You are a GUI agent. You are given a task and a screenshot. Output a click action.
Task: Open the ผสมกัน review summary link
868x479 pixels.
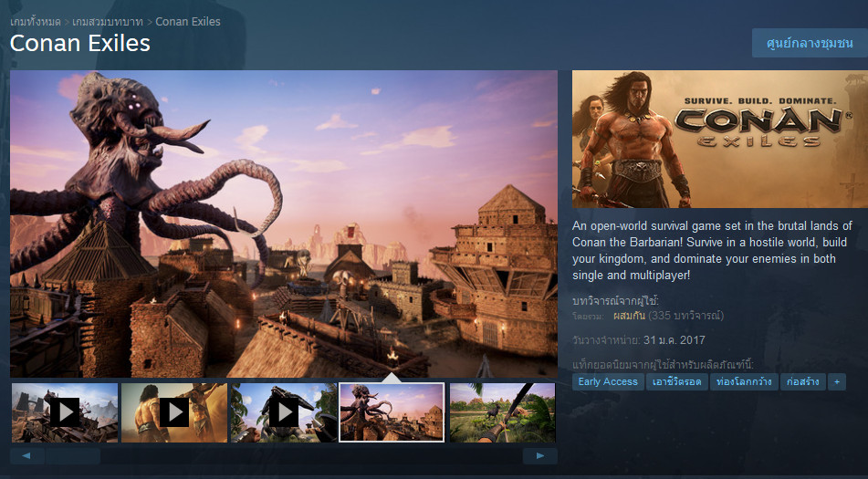coord(629,316)
